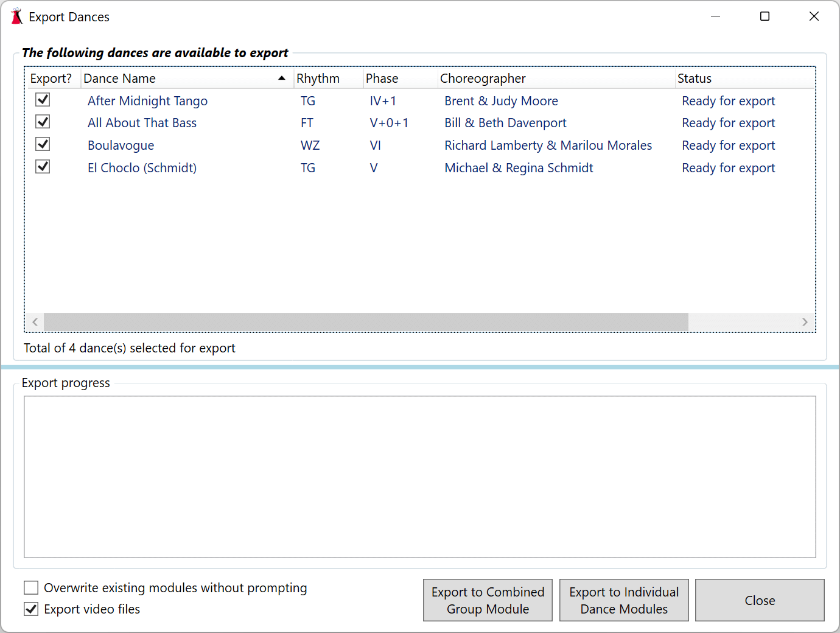Image resolution: width=840 pixels, height=633 pixels.
Task: Click the IV+1 phase cell
Action: point(383,101)
